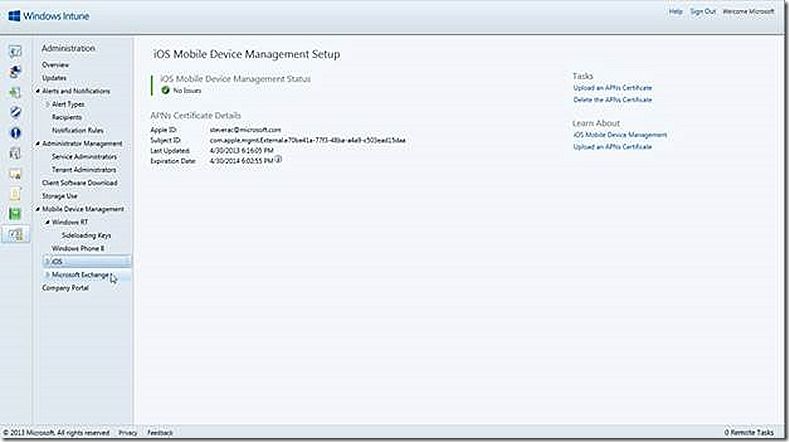Click Expiration Date value 4/30/2014
Viewport: 789px width, 442px height.
click(x=242, y=161)
